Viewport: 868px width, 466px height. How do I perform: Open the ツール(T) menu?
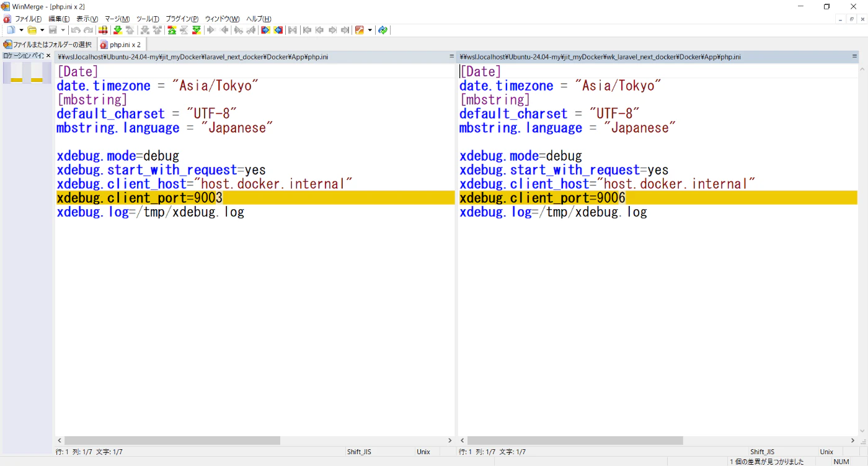click(x=148, y=19)
